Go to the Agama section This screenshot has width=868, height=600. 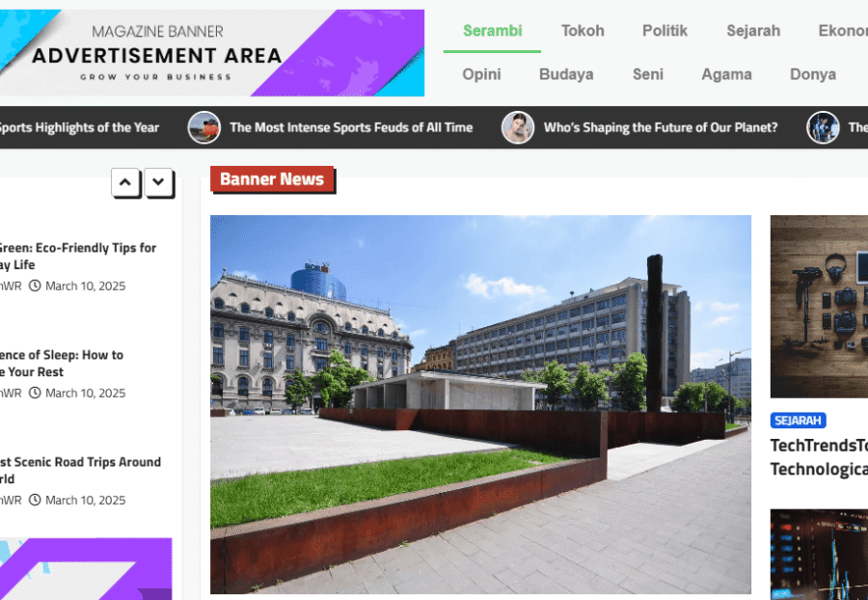coord(726,74)
